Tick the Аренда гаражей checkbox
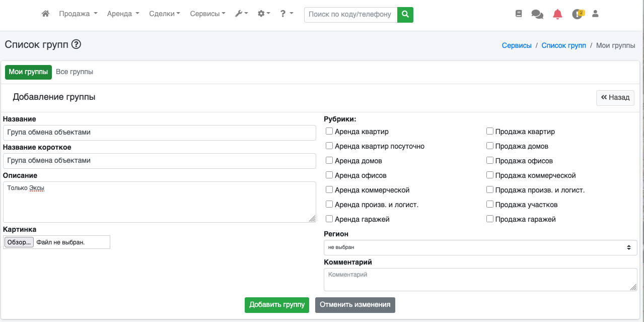Screen dimensions: 644x322 329,219
